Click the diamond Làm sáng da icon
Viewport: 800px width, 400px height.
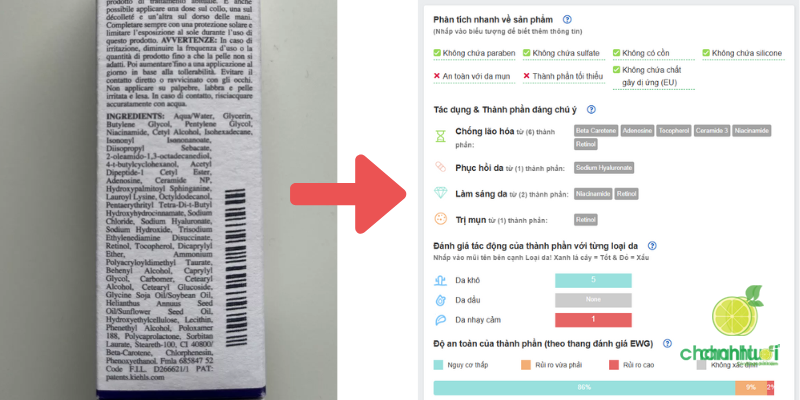440,193
